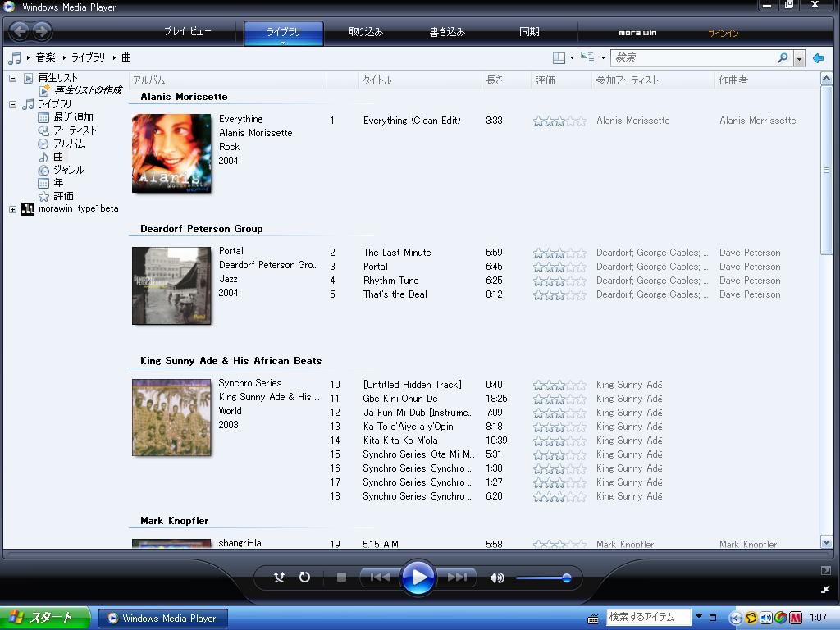Click the previous track button
The height and width of the screenshot is (630, 840).
380,577
